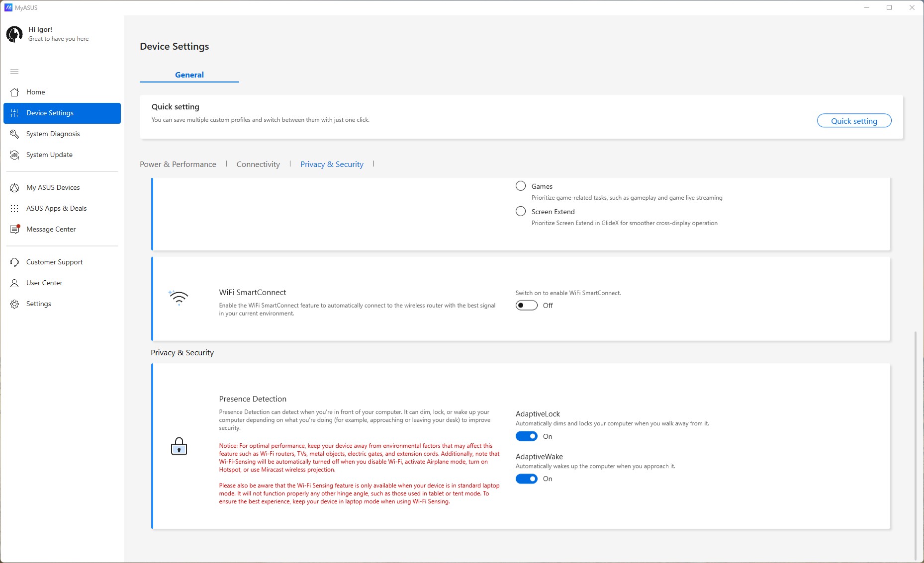
Task: Open My ASUS Devices page
Action: tap(62, 188)
